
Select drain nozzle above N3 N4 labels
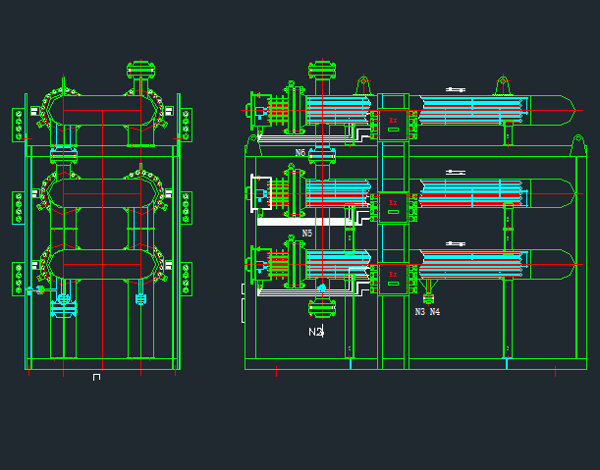click(429, 293)
